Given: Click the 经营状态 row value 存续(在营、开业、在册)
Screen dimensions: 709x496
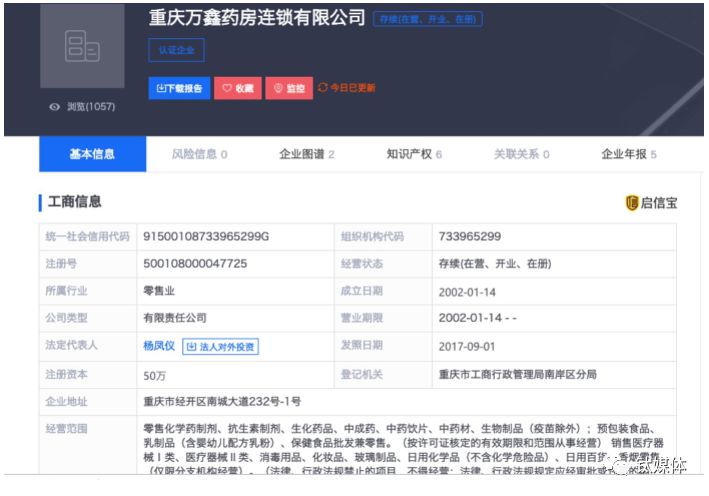Looking at the screenshot, I should 495,264.
